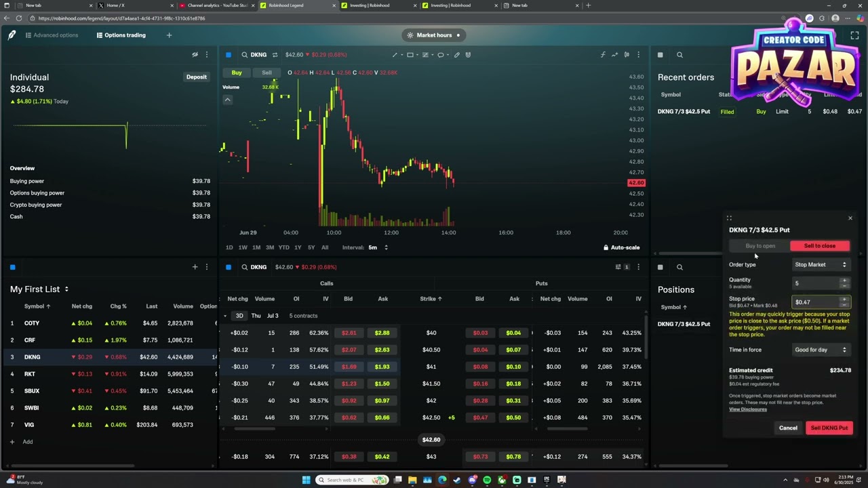Click Windows Start button
This screenshot has width=868, height=488.
tap(306, 480)
